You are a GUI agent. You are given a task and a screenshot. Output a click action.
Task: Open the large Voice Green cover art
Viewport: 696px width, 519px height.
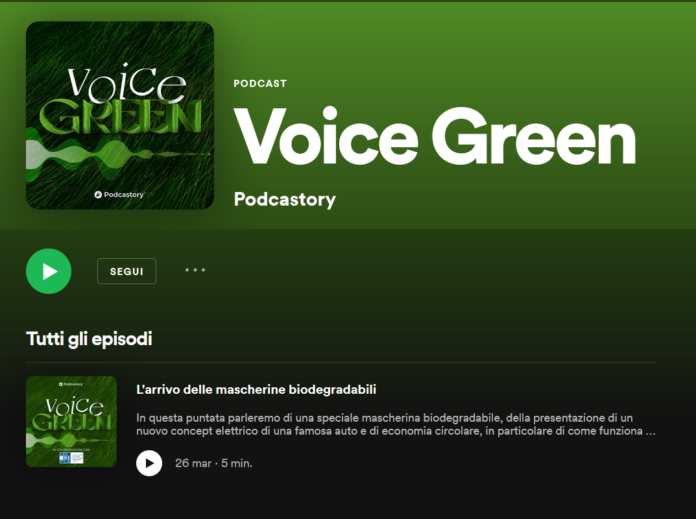[x=120, y=115]
